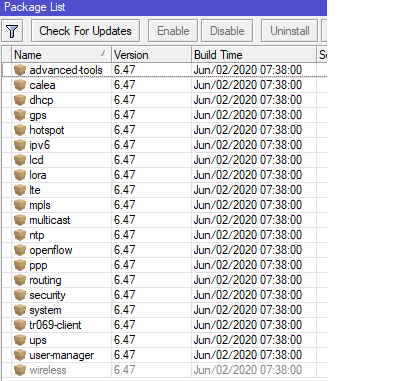This screenshot has height=381, width=396.
Task: Select the user-manager package name
Action: tap(62, 355)
